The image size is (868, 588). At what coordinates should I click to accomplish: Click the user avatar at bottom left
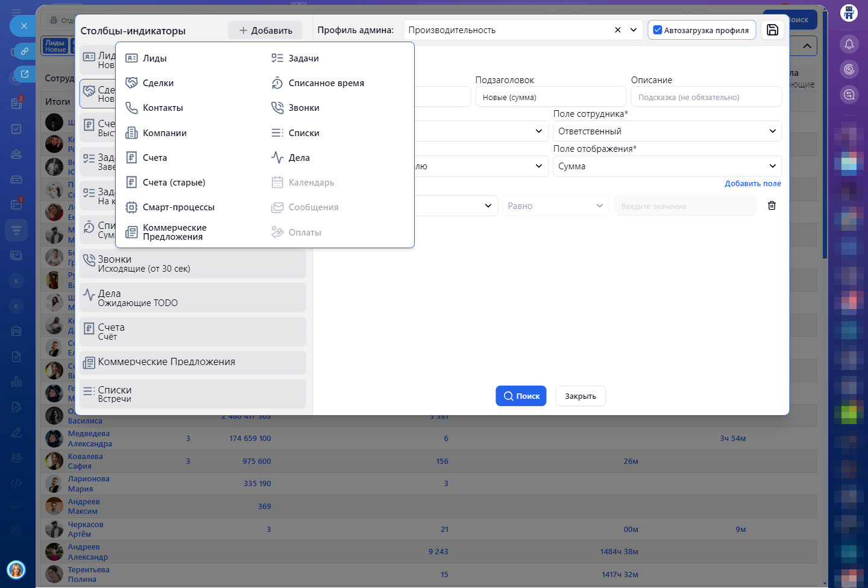(x=16, y=569)
